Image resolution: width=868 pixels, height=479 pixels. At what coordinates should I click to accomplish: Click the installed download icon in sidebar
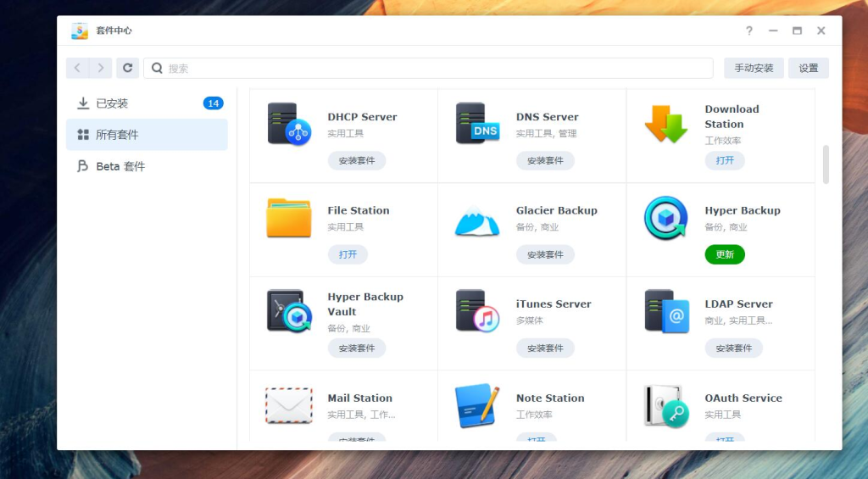pos(83,103)
